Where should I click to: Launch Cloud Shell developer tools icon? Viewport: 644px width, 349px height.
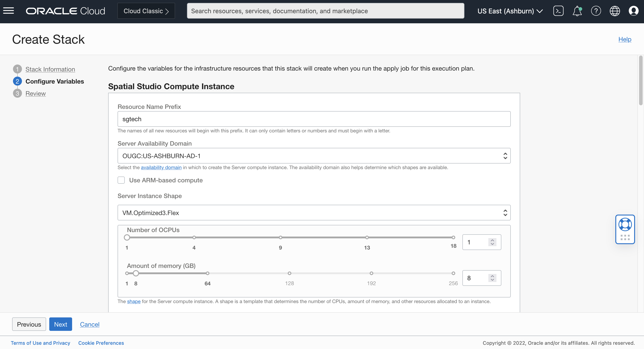(x=558, y=11)
